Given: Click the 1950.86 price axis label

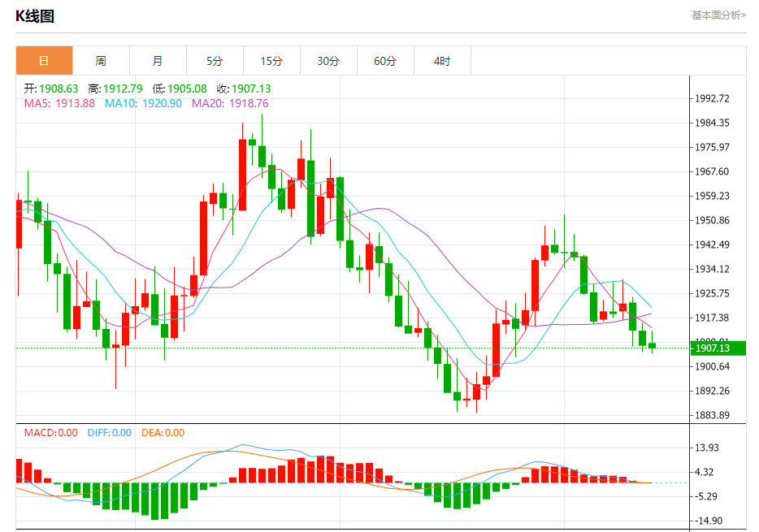Looking at the screenshot, I should (712, 221).
